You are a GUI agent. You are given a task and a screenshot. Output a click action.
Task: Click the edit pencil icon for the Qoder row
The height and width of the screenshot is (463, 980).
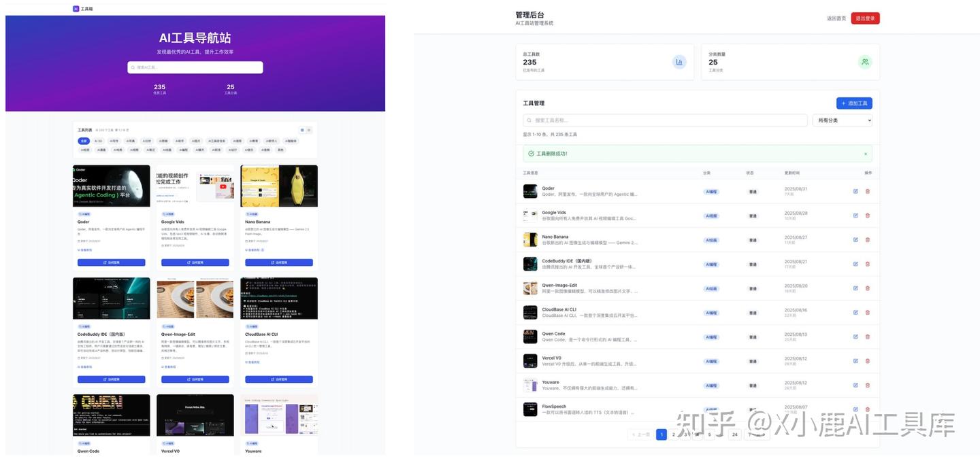coord(855,191)
